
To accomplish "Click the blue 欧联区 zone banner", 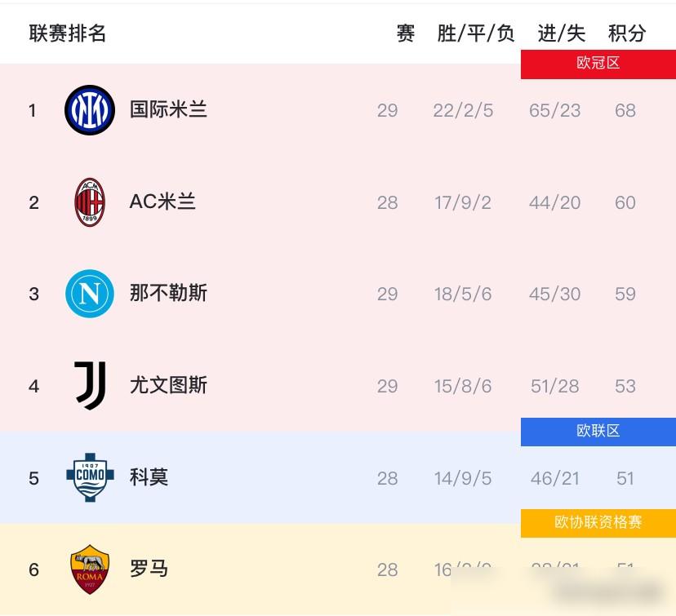I will click(598, 432).
